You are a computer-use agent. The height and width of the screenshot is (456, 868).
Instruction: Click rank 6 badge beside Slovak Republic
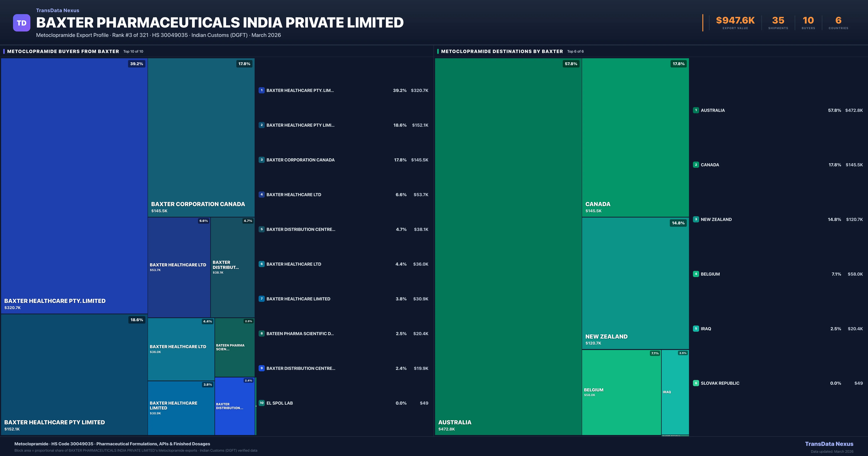click(696, 383)
